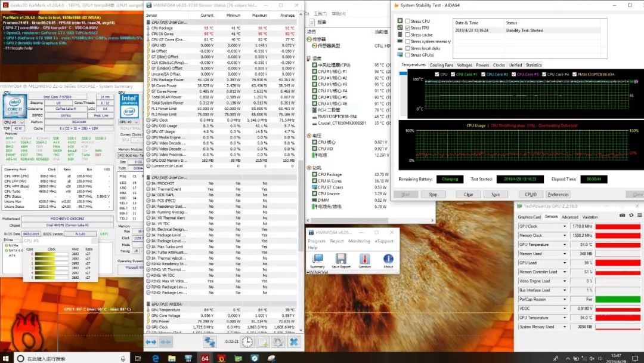Click the Save Report floppy icon
Viewport: 644px width, 363px height.
[x=340, y=259]
